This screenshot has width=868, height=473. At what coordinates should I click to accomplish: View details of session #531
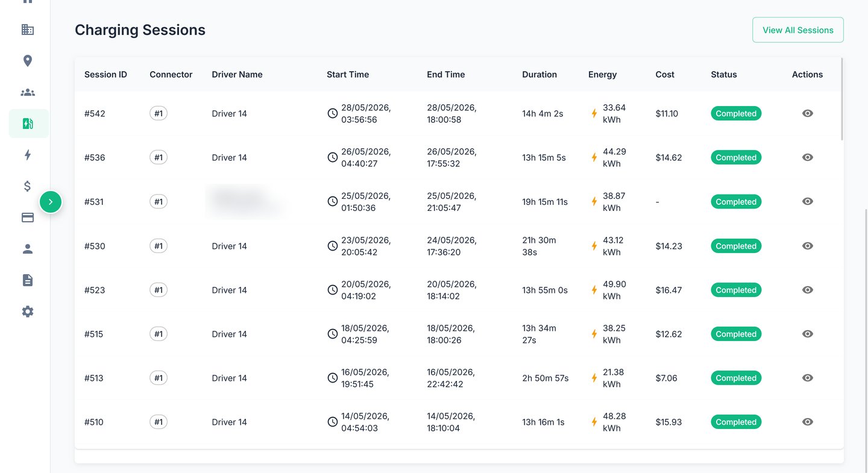808,201
